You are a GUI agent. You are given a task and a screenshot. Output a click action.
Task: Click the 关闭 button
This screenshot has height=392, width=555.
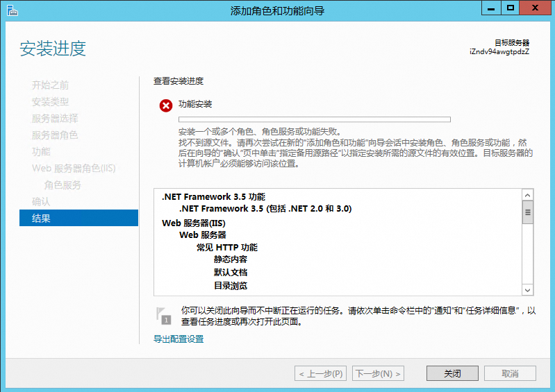[x=452, y=373]
